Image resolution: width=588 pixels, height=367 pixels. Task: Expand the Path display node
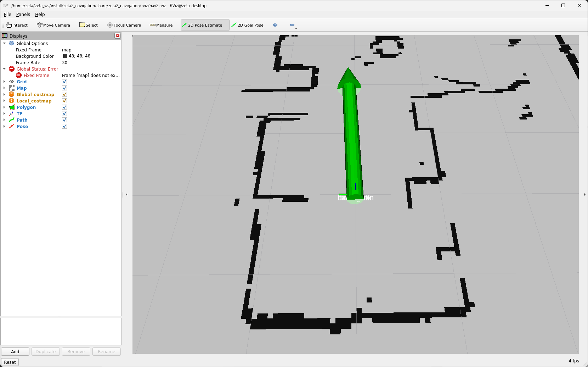[x=4, y=120]
